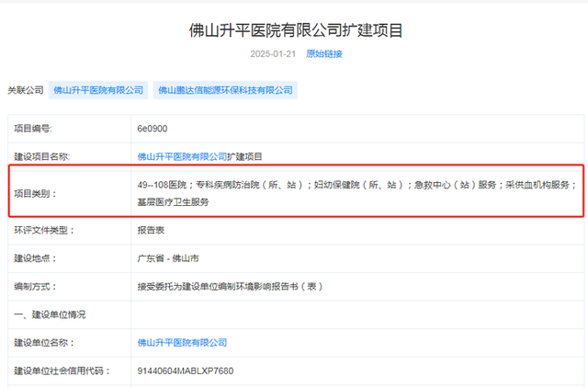Select the project category text starting 49--108医院
Image resolution: width=588 pixels, height=388 pixels.
pos(357,193)
